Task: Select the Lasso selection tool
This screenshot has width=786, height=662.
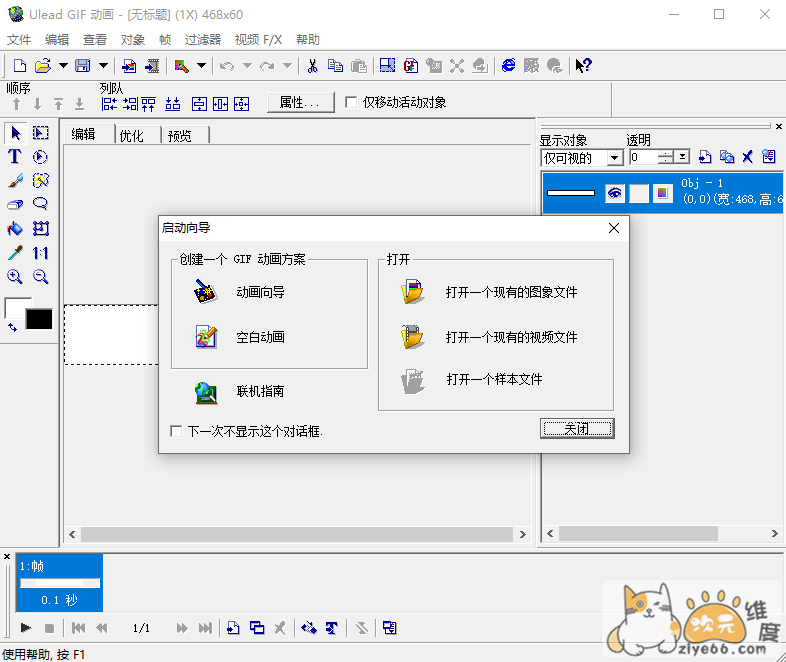Action: (x=40, y=204)
